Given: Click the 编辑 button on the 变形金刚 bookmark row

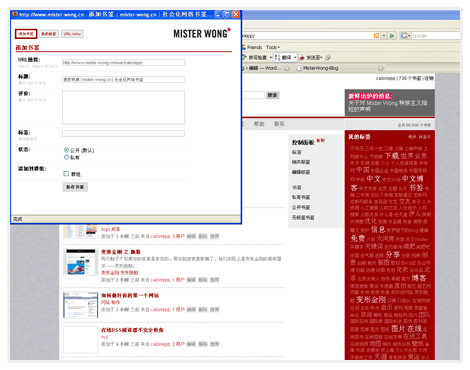Looking at the screenshot, I should pyautogui.click(x=191, y=280).
